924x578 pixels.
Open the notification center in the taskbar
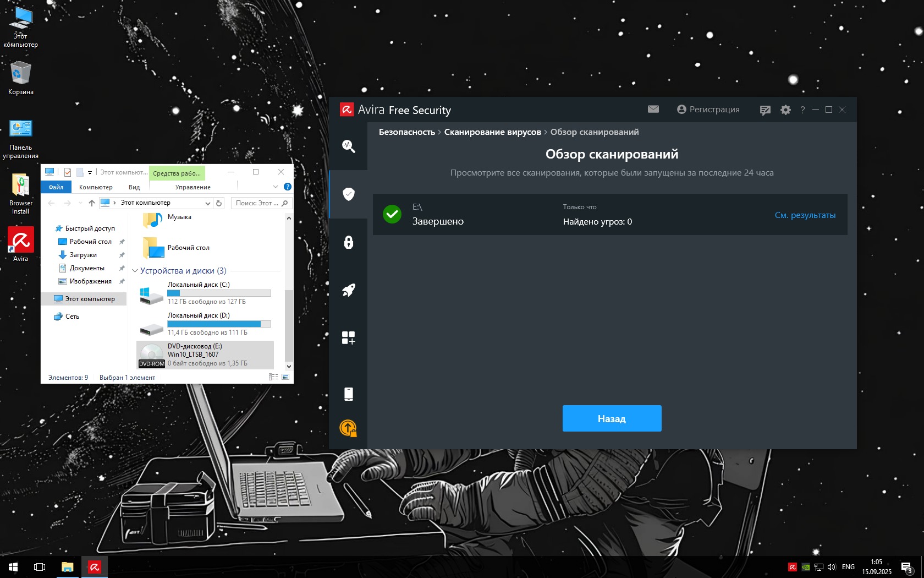tap(907, 567)
